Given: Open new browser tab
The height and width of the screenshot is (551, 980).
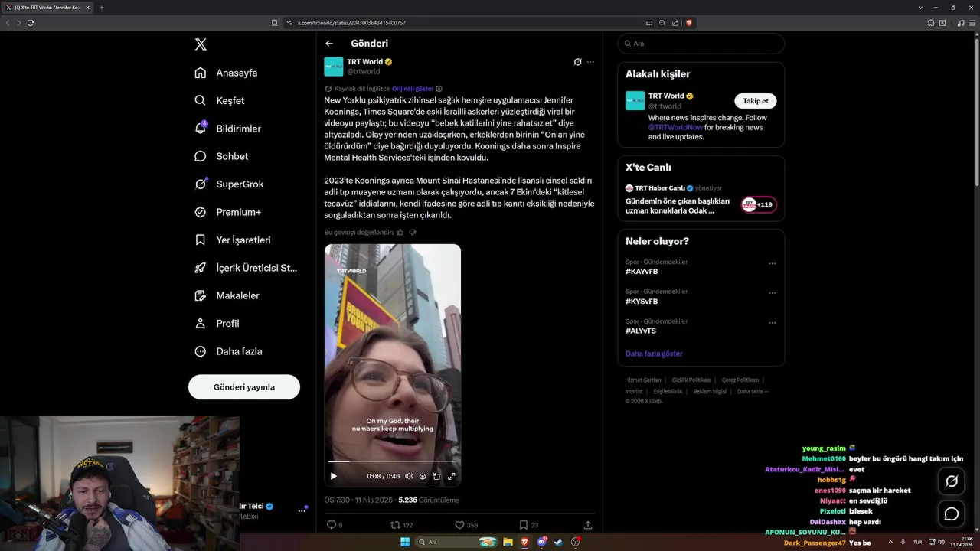Looking at the screenshot, I should click(101, 8).
